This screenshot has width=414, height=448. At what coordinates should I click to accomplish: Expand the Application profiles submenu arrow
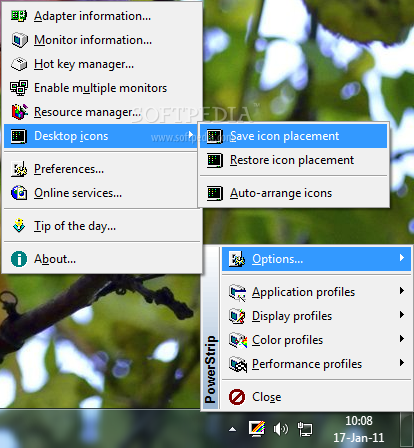click(x=402, y=291)
